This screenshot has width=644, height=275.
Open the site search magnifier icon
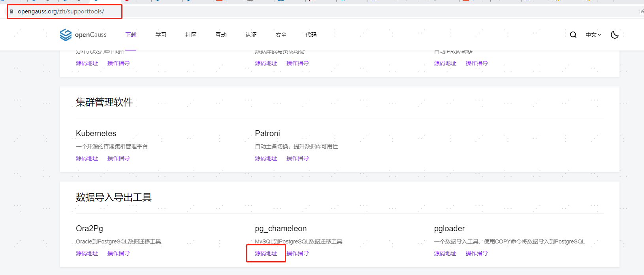click(573, 35)
